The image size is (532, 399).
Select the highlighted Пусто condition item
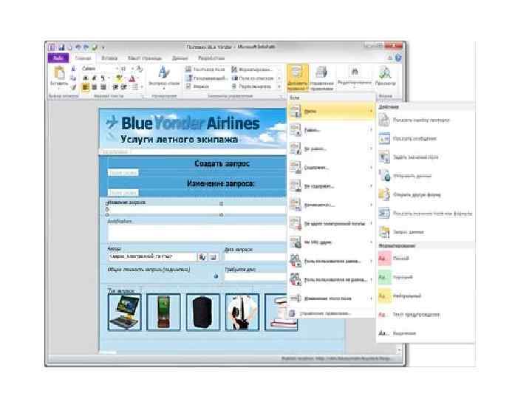[331, 111]
